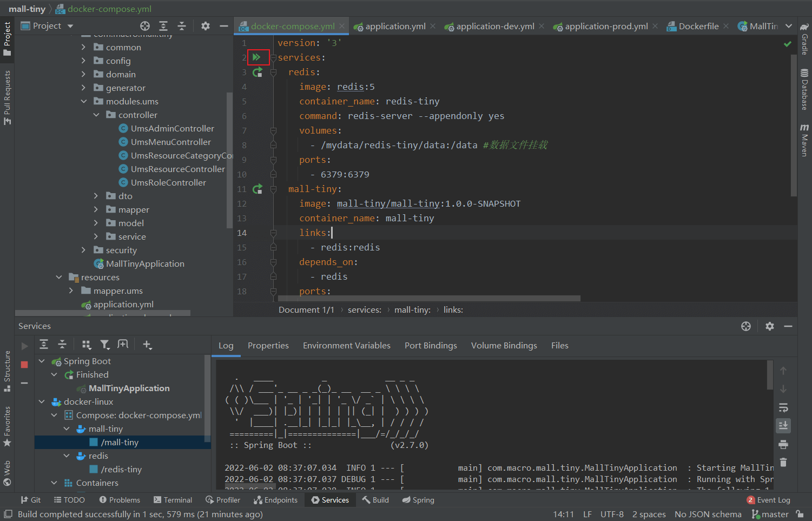The image size is (812, 521).
Task: Hide the Services panel
Action: pyautogui.click(x=788, y=326)
